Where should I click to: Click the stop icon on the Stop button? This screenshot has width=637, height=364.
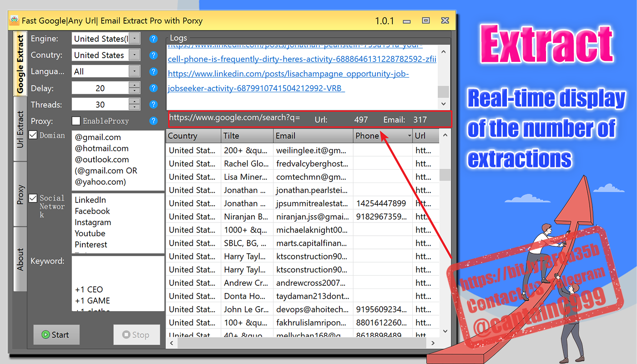coord(127,334)
